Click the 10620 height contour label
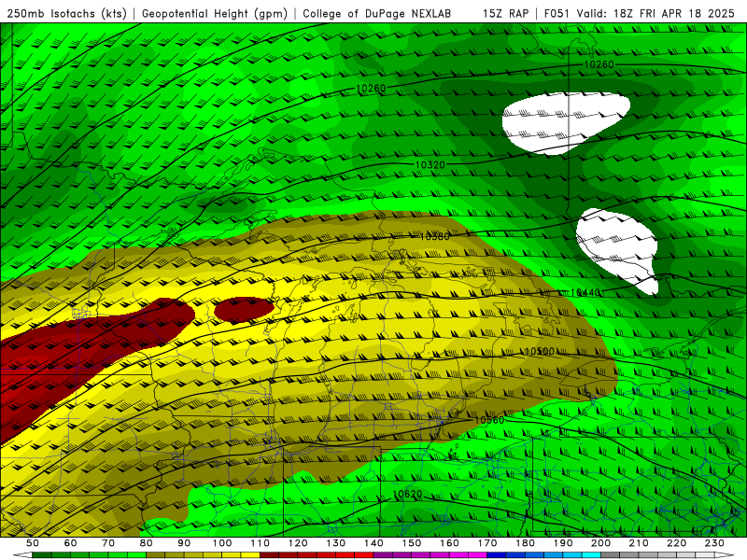Screen dimensions: 747x560 pyautogui.click(x=407, y=495)
